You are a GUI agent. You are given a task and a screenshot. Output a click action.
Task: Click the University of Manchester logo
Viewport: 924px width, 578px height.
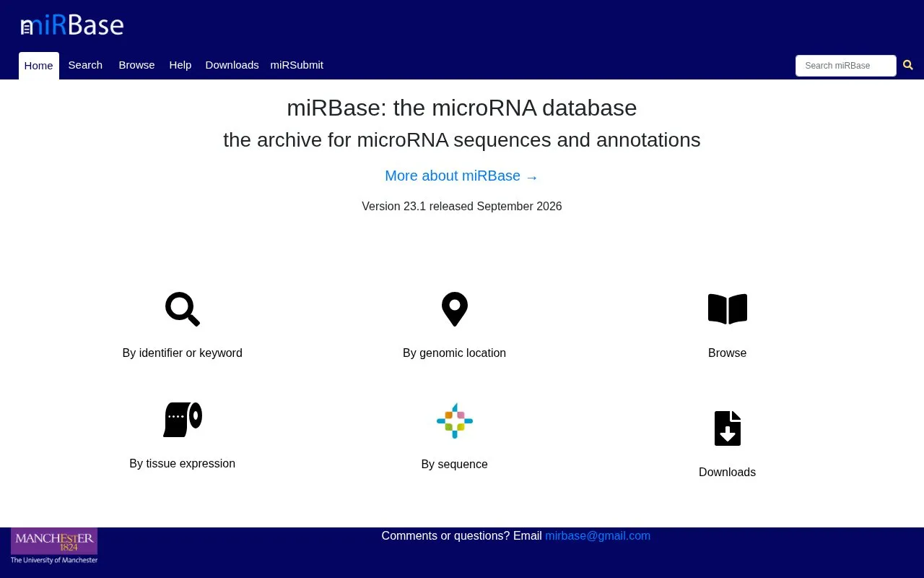[54, 545]
